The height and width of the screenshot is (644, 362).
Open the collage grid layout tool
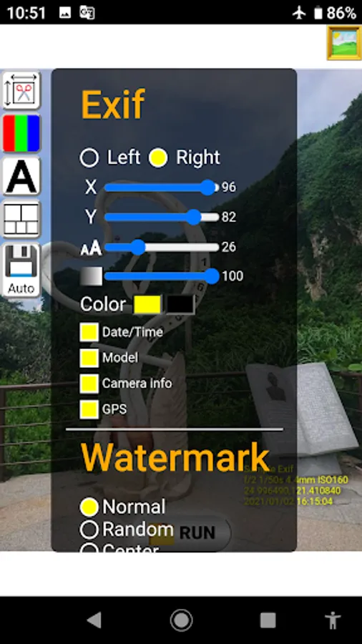21,219
